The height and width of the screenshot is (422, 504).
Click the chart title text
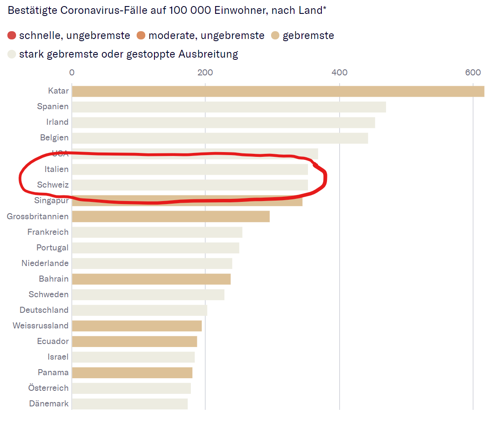click(167, 11)
